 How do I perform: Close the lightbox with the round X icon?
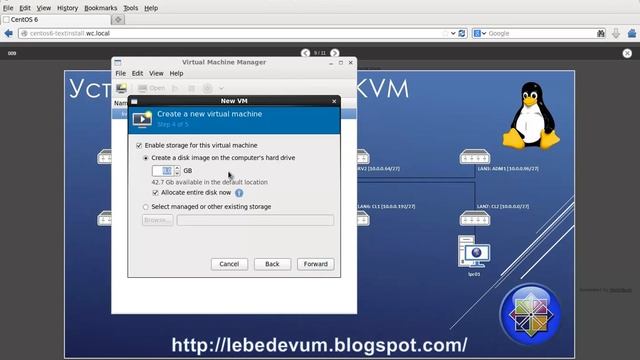tap(627, 53)
